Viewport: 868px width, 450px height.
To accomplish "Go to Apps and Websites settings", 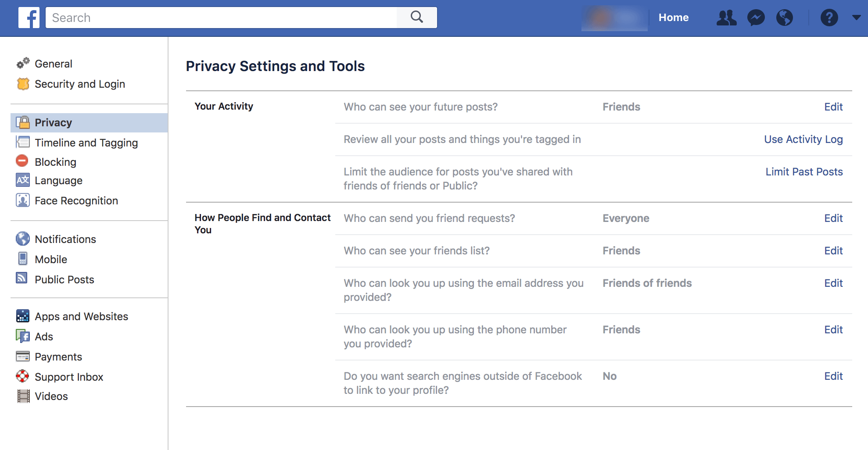I will 81,316.
